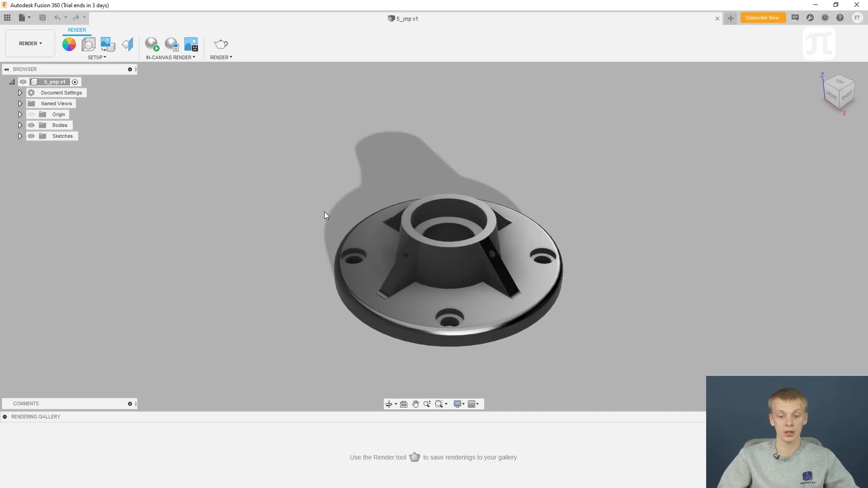Click the Redo arrow
This screenshot has height=488, width=868.
pos(76,18)
